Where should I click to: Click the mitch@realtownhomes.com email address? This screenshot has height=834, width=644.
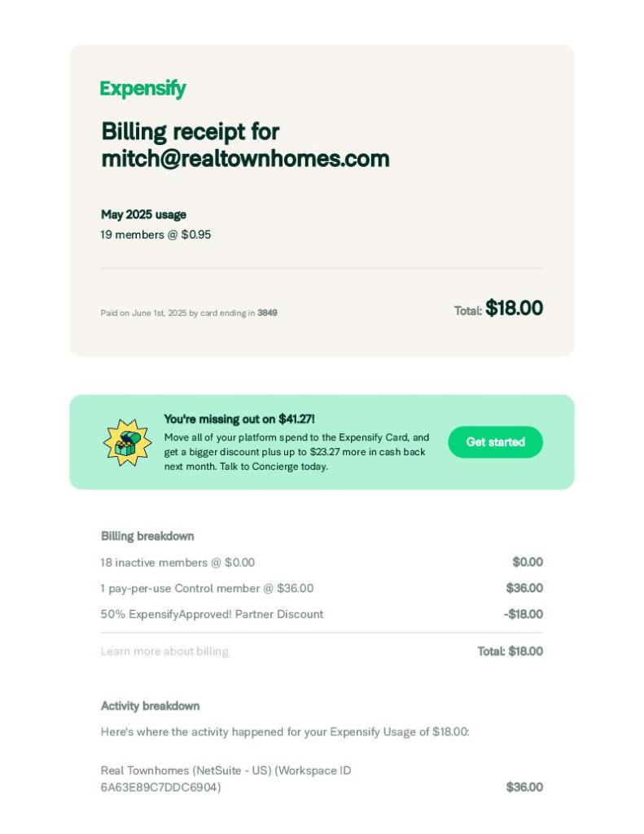[245, 159]
